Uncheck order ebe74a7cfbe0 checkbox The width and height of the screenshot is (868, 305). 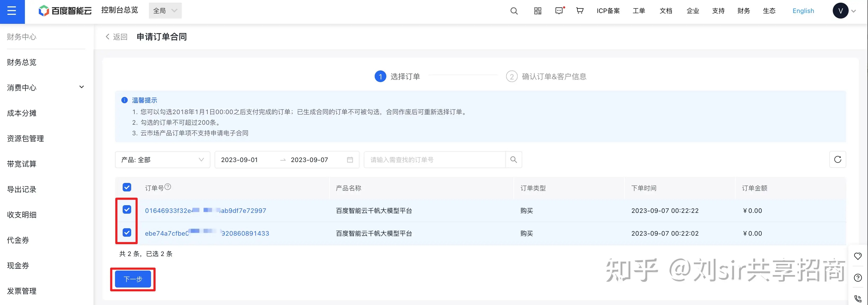pos(127,232)
